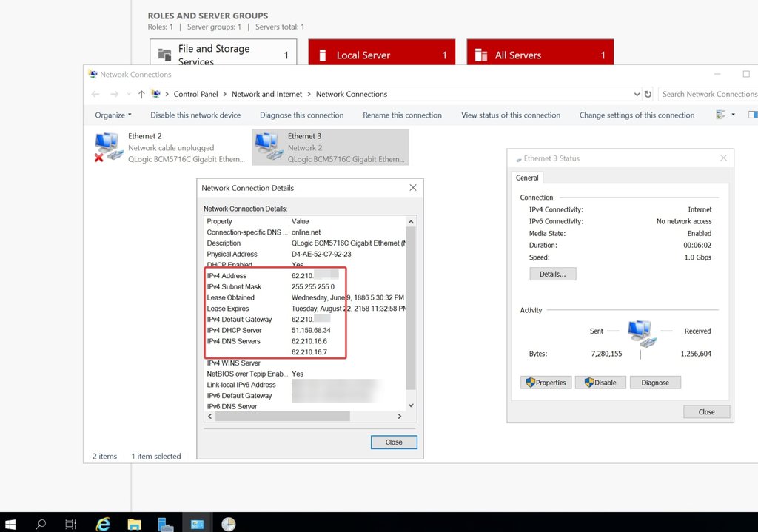Viewport: 758px width, 532px height.
Task: Click Network Connections in the address bar breadcrumb
Action: 352,94
